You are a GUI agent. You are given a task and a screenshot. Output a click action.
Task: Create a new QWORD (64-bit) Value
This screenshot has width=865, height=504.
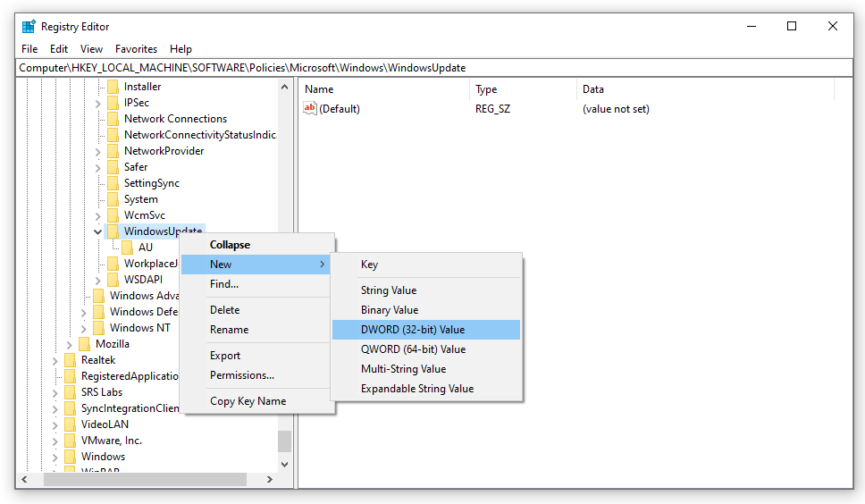426,349
